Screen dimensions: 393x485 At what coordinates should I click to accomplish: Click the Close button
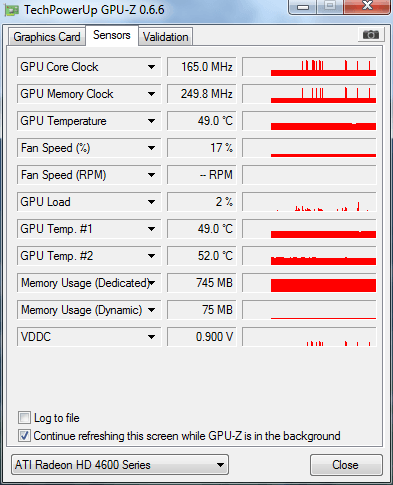click(x=346, y=465)
